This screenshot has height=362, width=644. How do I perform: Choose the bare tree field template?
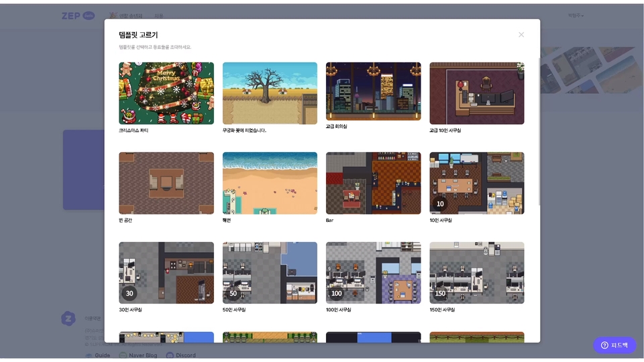coord(270,93)
